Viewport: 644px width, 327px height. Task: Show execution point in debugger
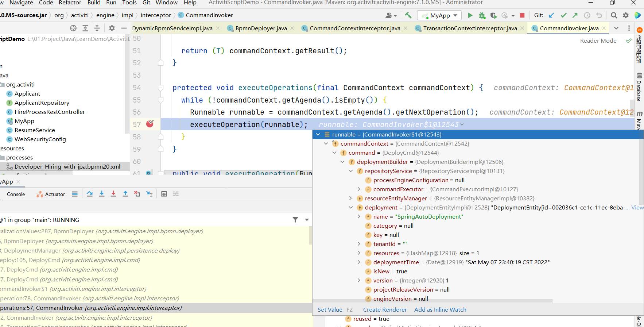pos(75,194)
